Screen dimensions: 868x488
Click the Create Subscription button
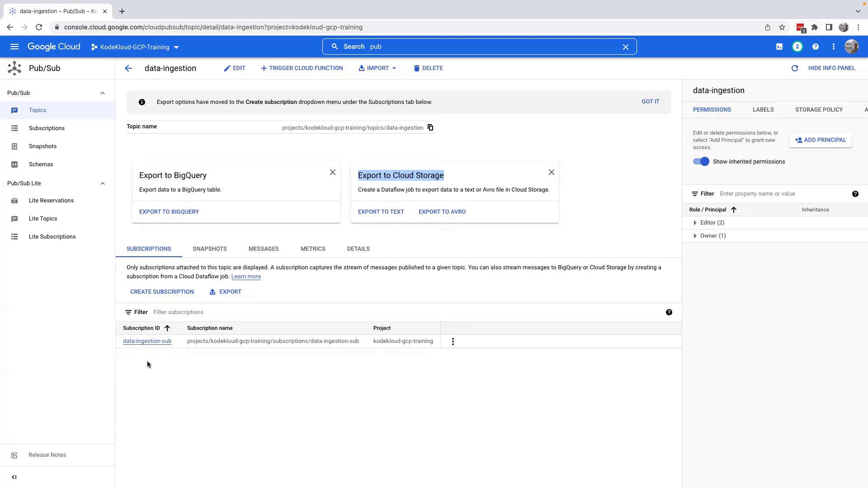tap(162, 292)
